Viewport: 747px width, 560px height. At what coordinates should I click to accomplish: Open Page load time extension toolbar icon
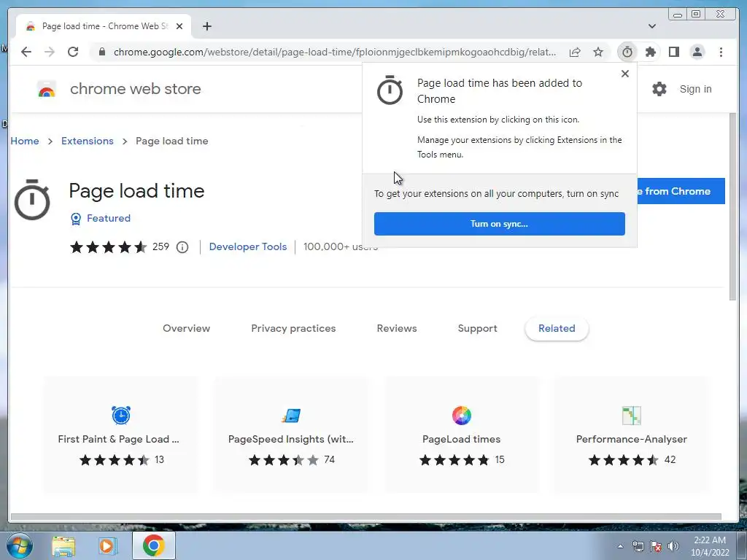pos(627,52)
